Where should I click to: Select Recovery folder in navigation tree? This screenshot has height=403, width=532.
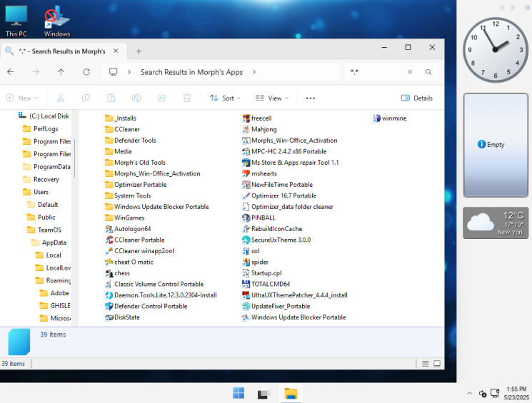click(x=41, y=179)
